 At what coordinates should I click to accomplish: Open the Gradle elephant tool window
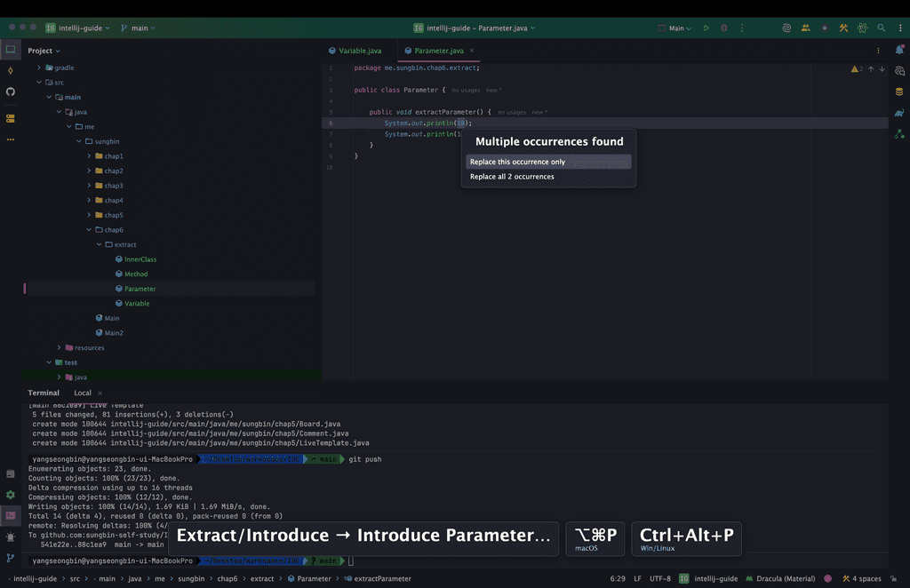point(899,113)
